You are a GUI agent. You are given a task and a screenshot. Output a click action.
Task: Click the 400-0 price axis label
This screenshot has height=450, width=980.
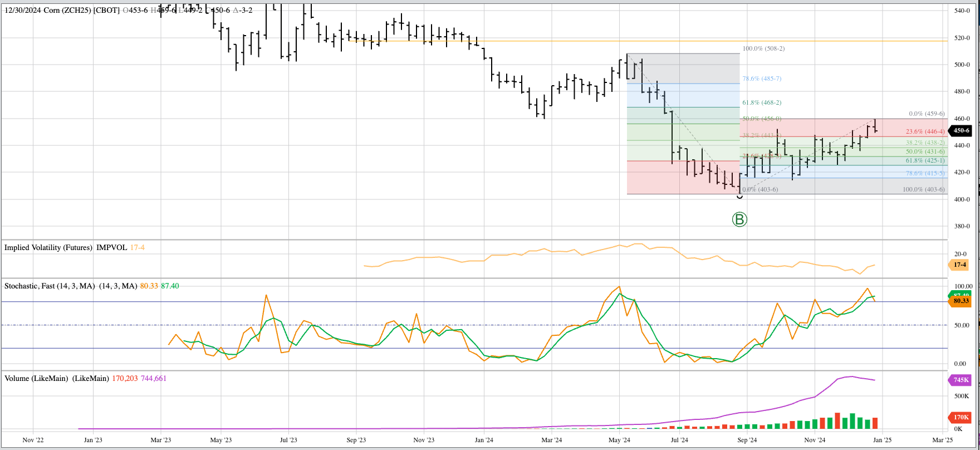pyautogui.click(x=962, y=199)
